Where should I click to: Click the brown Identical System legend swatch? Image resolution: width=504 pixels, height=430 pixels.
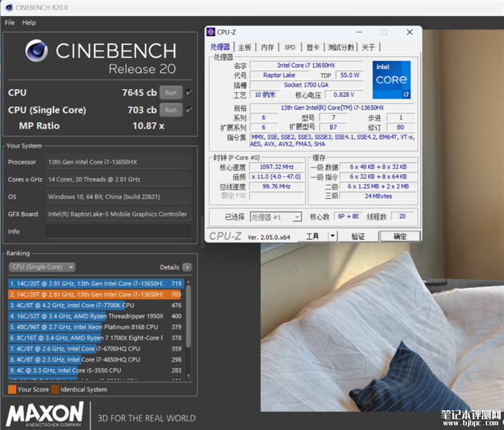55,390
